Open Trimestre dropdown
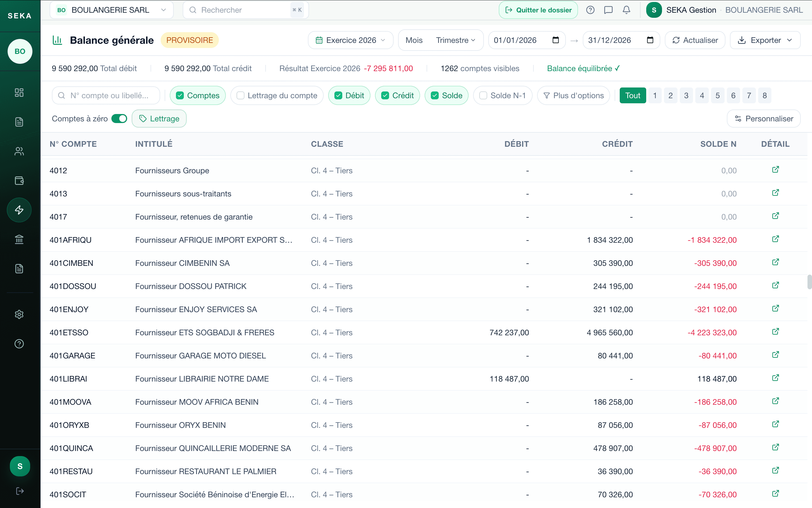Image resolution: width=812 pixels, height=508 pixels. tap(456, 40)
